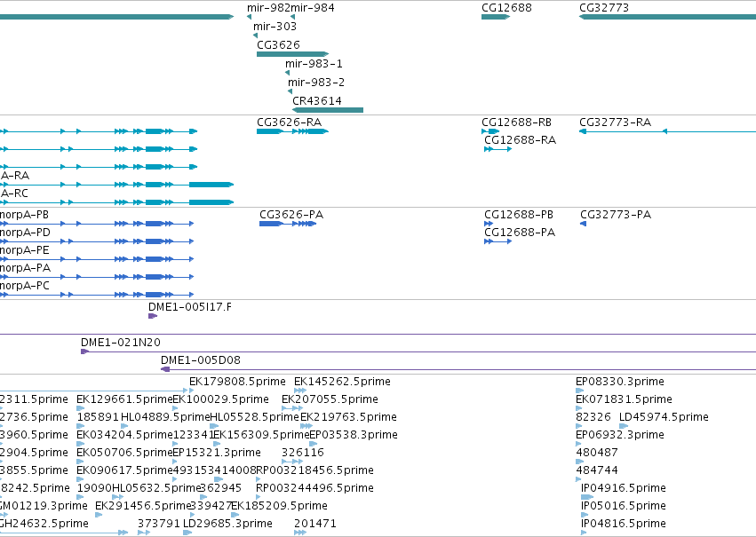Select the norpA-PD label
The width and height of the screenshot is (756, 537).
tap(25, 233)
